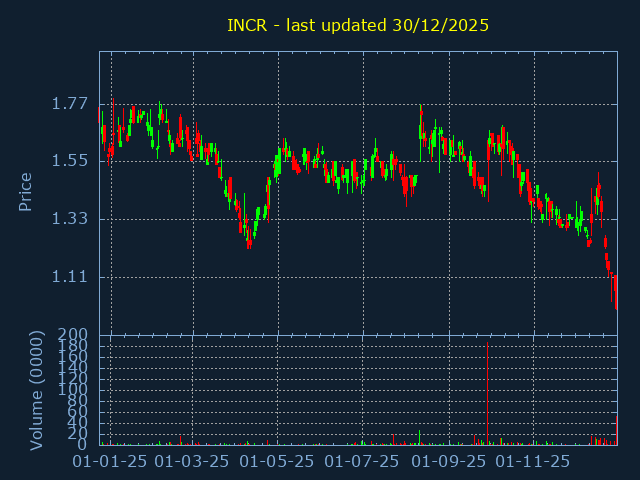Click the 01-05-25 date label
The image size is (640, 480).
277,462
